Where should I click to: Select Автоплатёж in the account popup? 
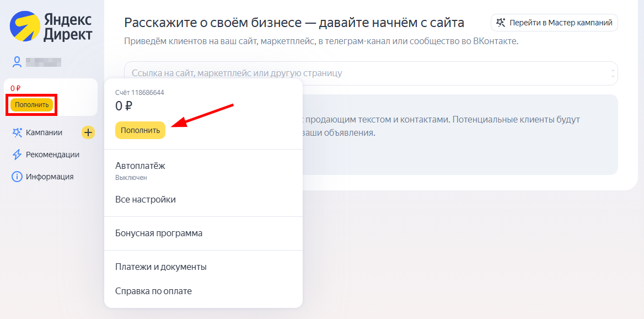pos(203,171)
